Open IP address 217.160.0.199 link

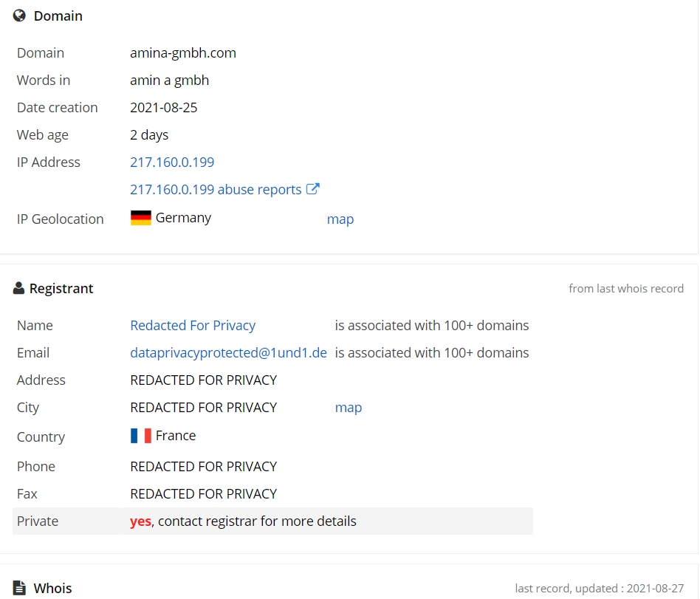pyautogui.click(x=172, y=162)
